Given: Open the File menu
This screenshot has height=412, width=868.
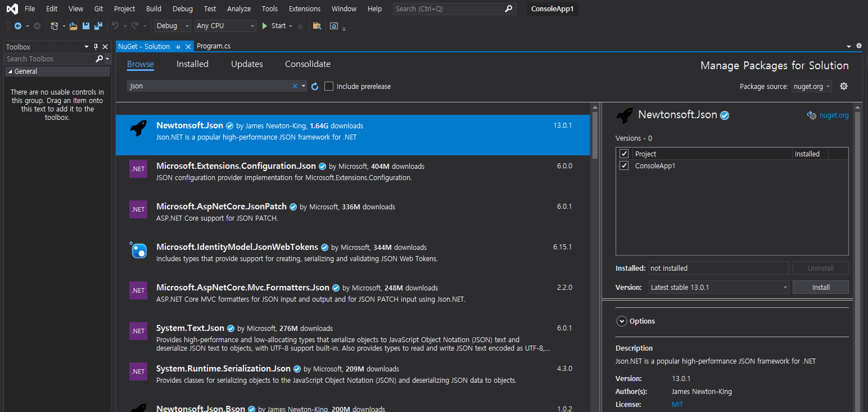Looking at the screenshot, I should (x=30, y=8).
